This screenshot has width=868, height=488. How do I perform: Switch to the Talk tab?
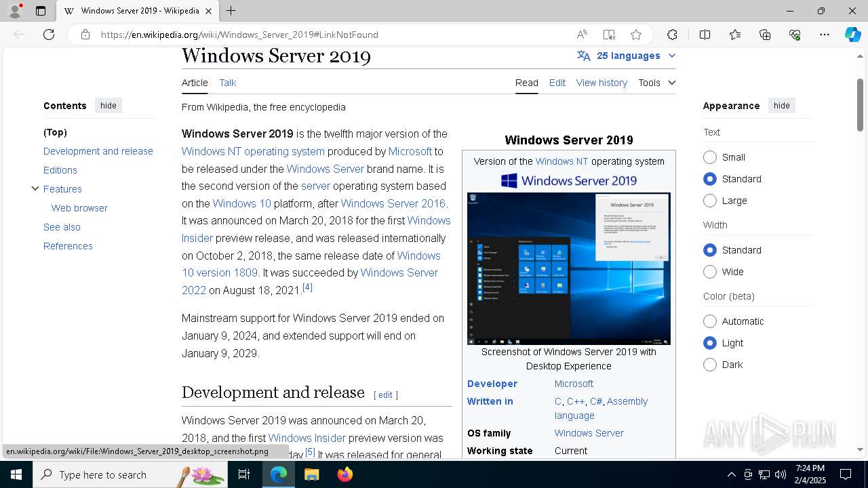tap(228, 83)
